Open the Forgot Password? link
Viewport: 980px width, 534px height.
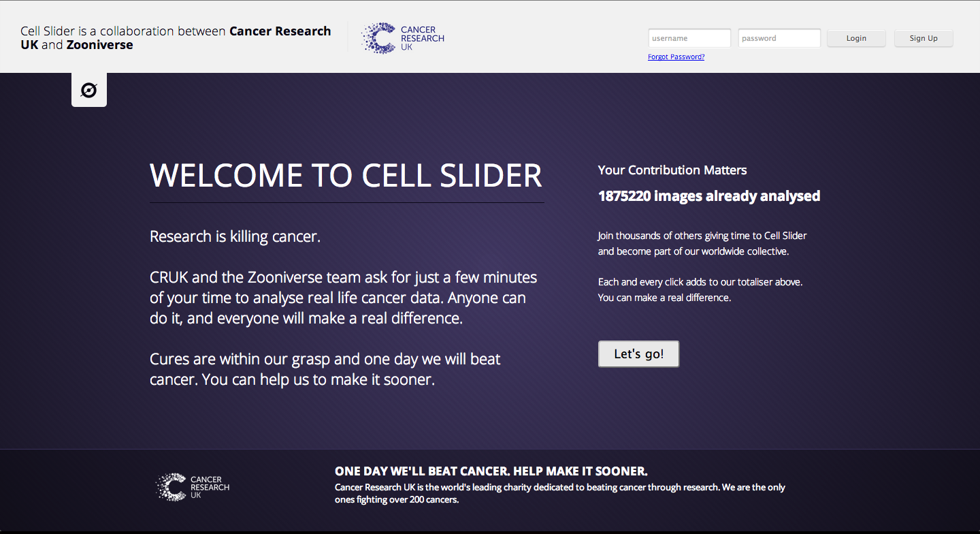[676, 57]
